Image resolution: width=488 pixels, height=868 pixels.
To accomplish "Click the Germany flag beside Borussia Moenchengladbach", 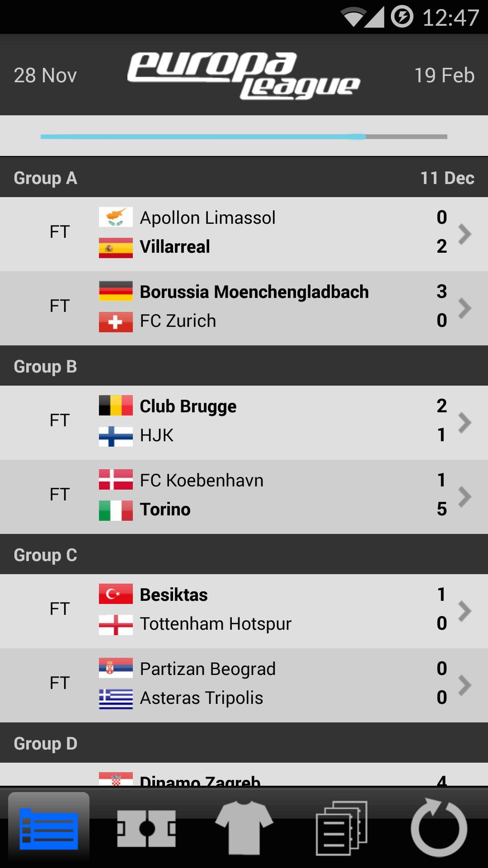I will coord(115,292).
